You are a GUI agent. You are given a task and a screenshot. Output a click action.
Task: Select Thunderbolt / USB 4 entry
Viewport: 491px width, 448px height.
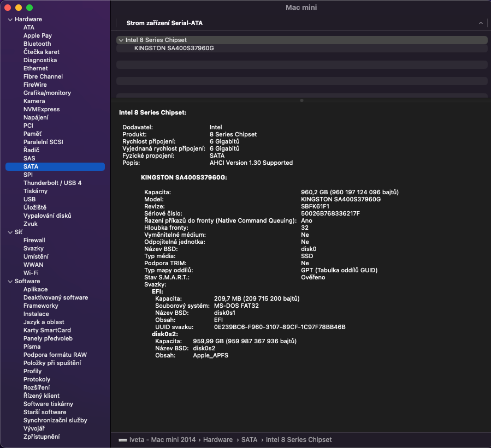[x=52, y=183]
